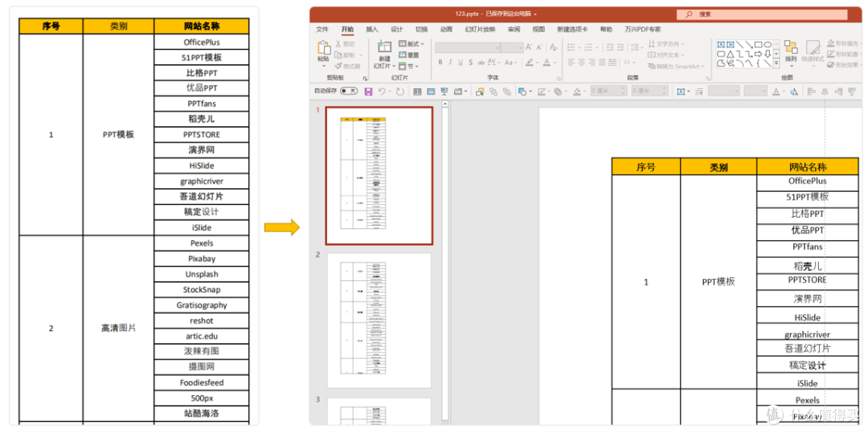Click the Reset (重置) slide button
The image size is (868, 433).
tap(409, 55)
